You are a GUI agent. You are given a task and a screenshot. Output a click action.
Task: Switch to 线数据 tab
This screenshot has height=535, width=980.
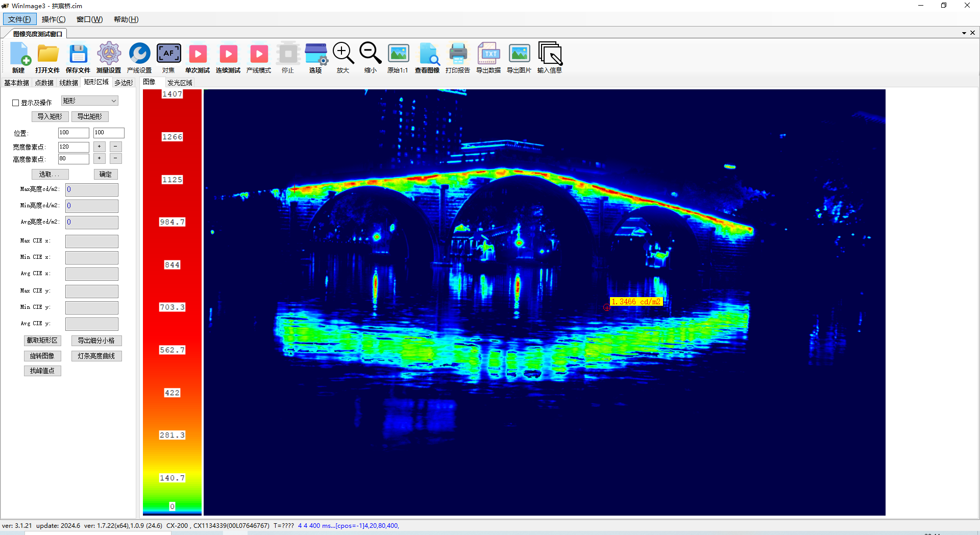click(x=68, y=83)
